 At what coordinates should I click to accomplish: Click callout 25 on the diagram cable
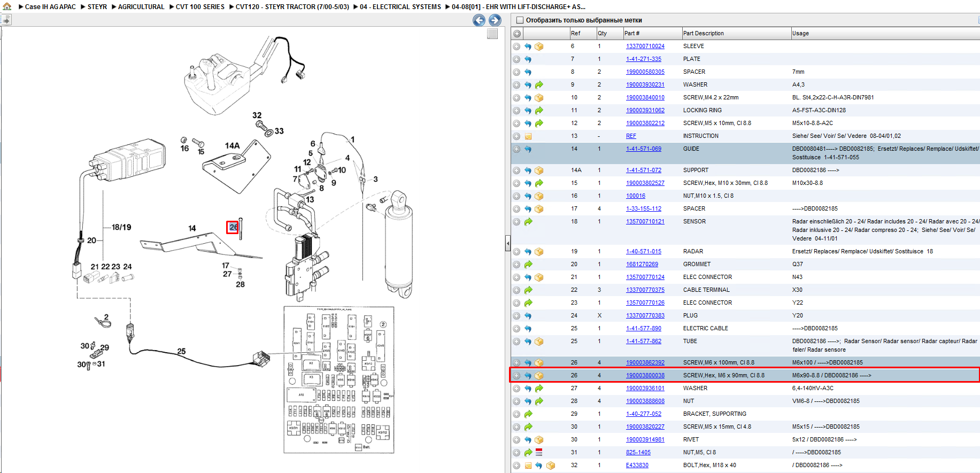point(181,351)
